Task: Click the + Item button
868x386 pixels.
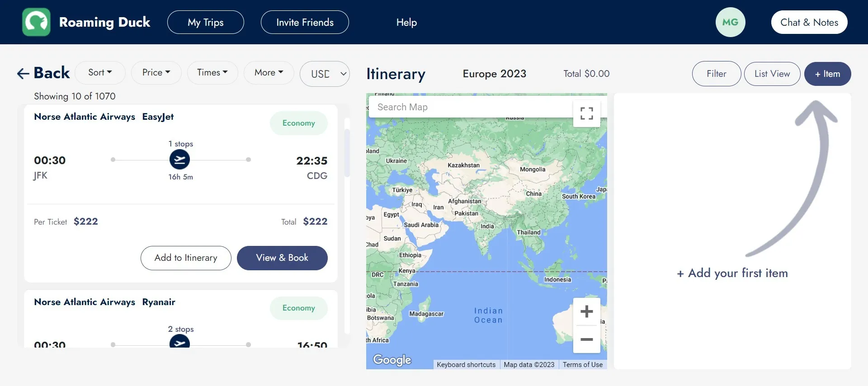Action: [827, 74]
